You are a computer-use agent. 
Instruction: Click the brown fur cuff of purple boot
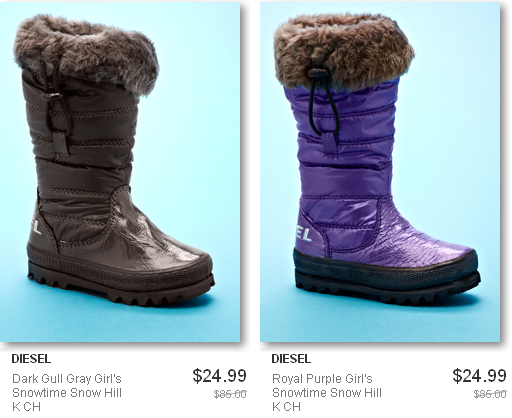coord(343,50)
